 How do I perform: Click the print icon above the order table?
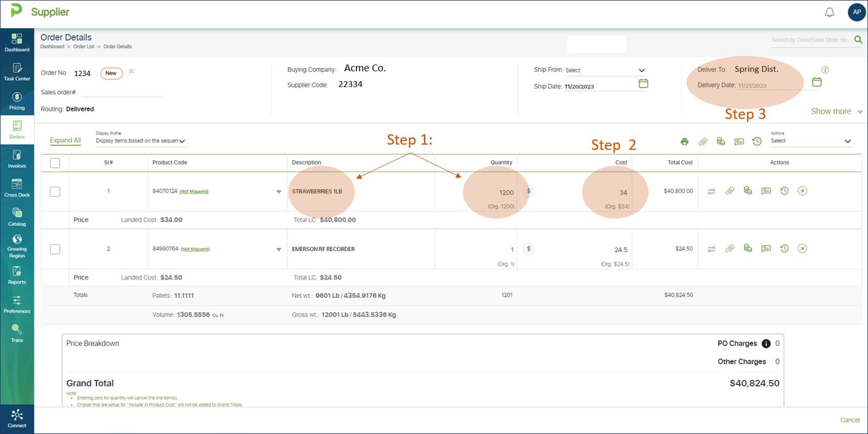coord(684,142)
